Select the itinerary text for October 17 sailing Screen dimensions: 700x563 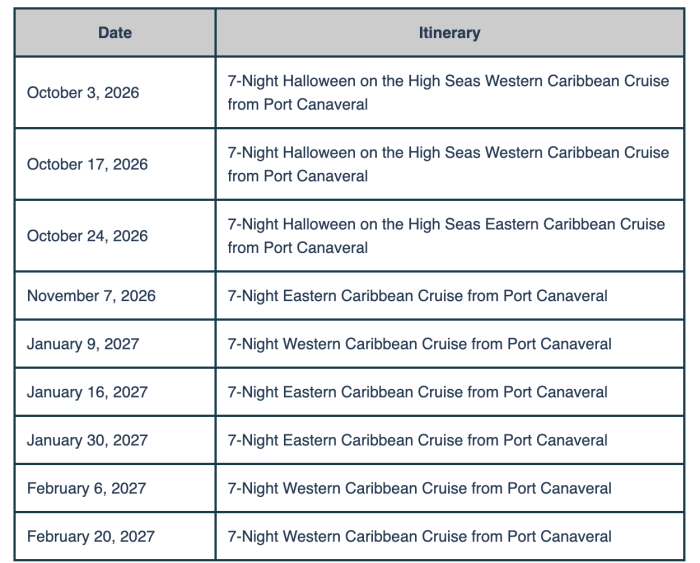(x=448, y=164)
